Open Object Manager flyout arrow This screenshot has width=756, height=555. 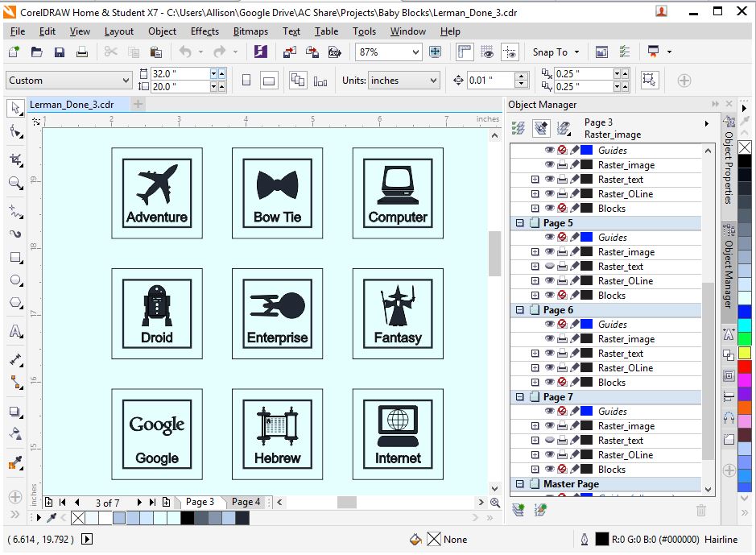pyautogui.click(x=707, y=124)
